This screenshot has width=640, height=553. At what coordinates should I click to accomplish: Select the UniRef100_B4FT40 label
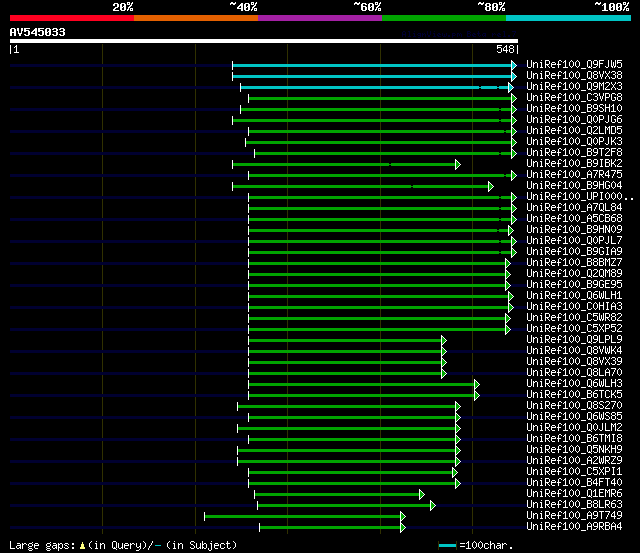point(574,483)
